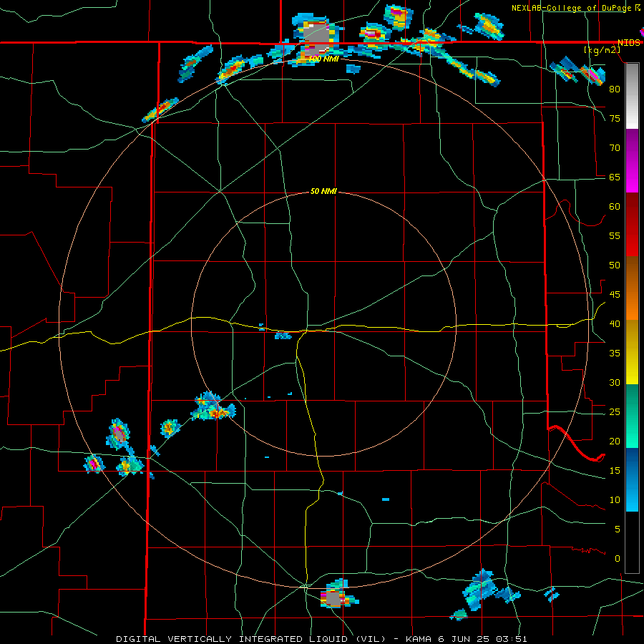Screen dimensions: 644x644
Task: Click the [kg/m2] units label
Action: pos(602,49)
